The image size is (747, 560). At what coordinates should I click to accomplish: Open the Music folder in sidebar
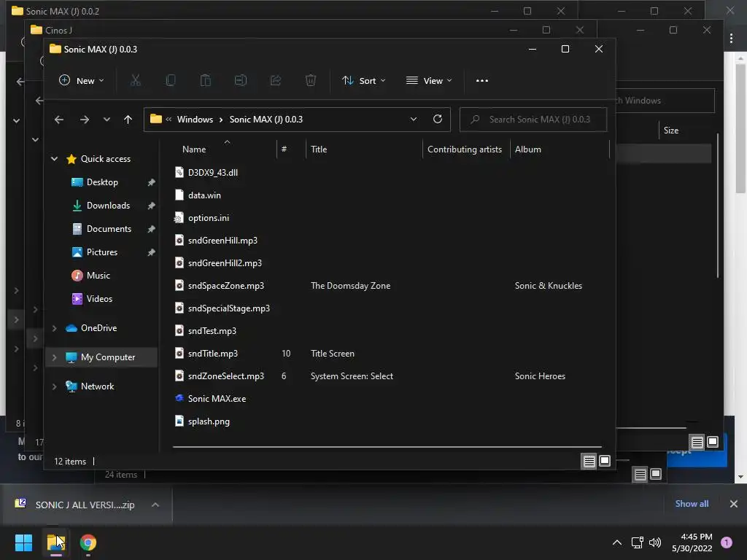pos(98,275)
